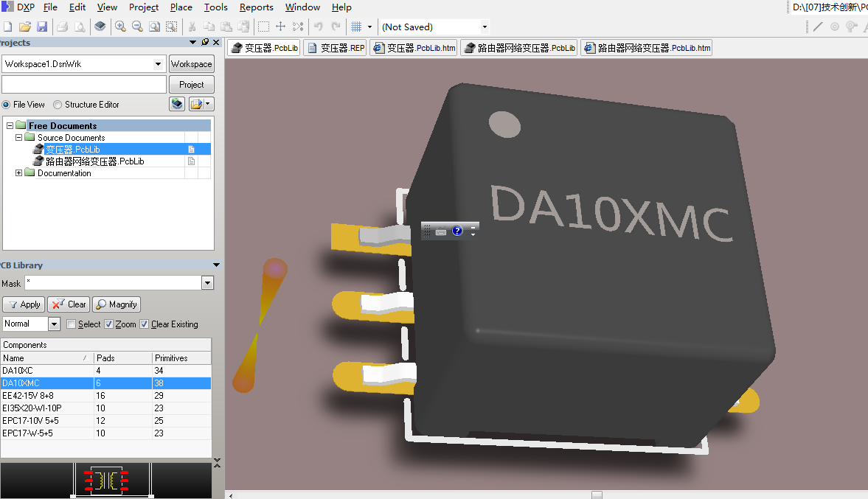Click the Zoom Selected Area icon
Screen dimensions: 868x499
coord(172,27)
